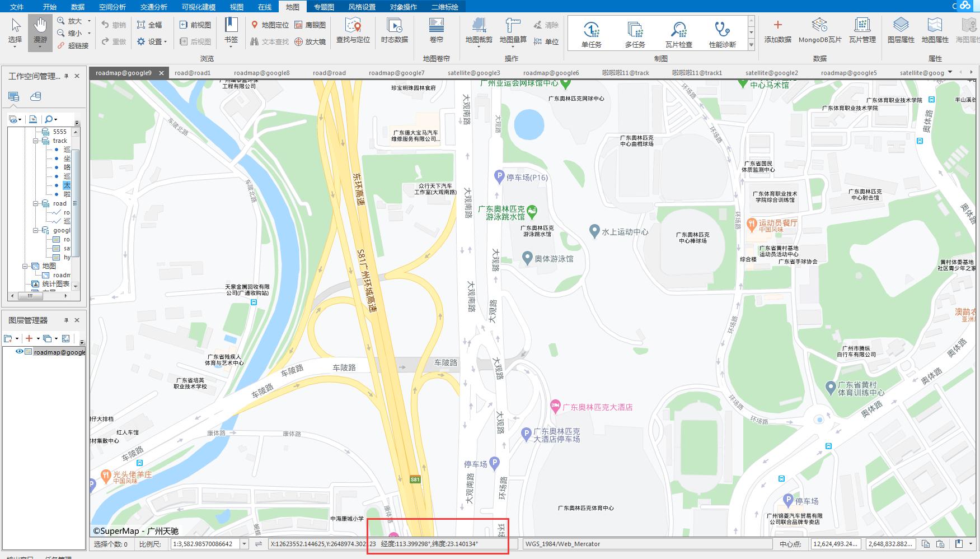980x559 pixels.
Task: Click WGS_1984/Web_Mercator projection text
Action: click(562, 544)
